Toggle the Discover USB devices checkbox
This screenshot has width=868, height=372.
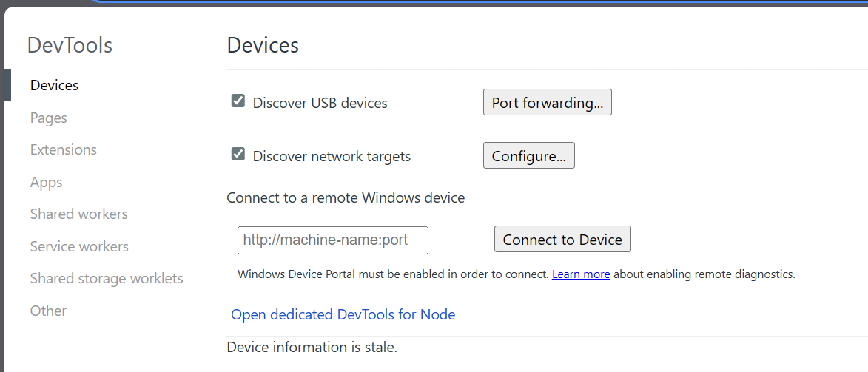click(x=238, y=101)
